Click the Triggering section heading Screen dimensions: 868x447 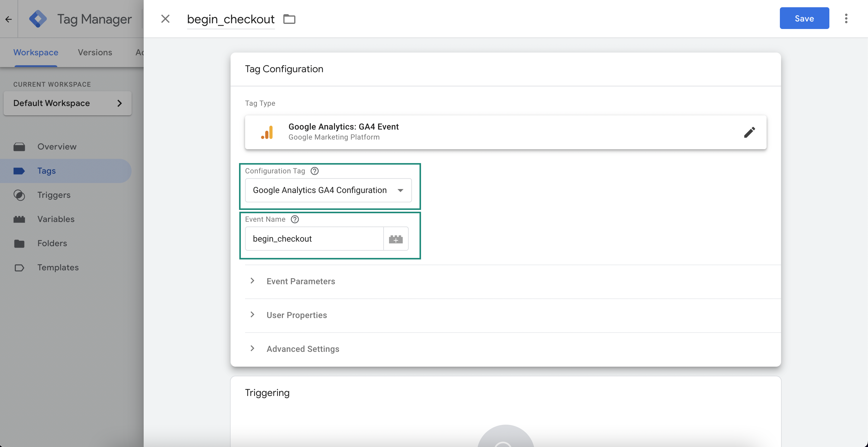point(267,393)
